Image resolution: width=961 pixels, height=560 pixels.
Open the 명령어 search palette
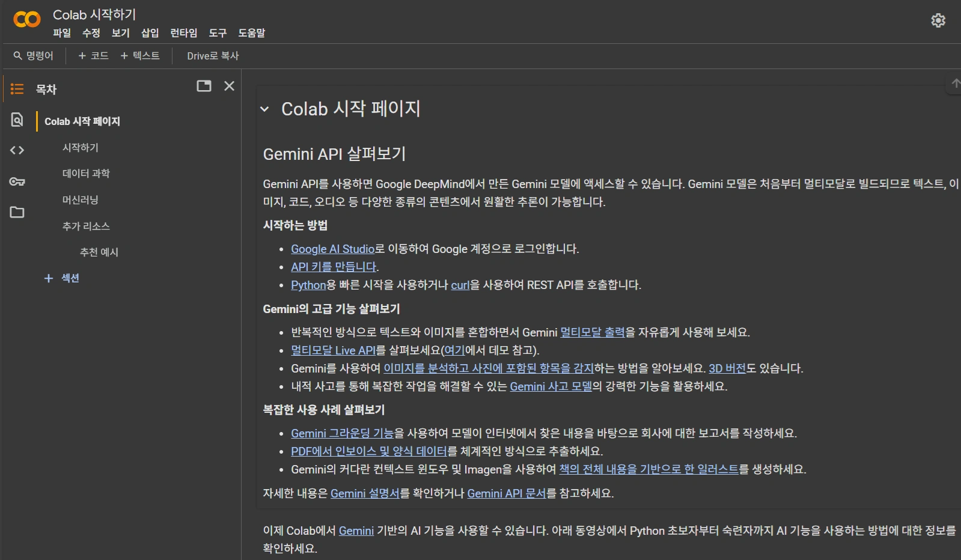pyautogui.click(x=34, y=56)
